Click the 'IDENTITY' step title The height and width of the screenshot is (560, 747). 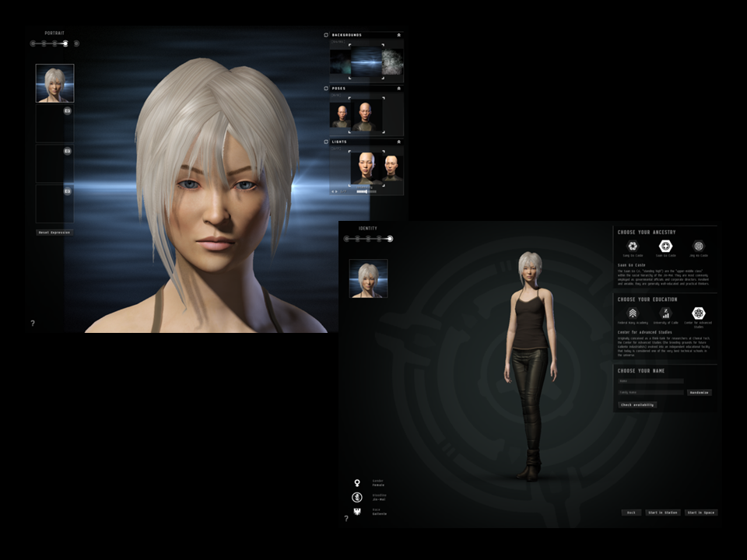[x=368, y=229]
